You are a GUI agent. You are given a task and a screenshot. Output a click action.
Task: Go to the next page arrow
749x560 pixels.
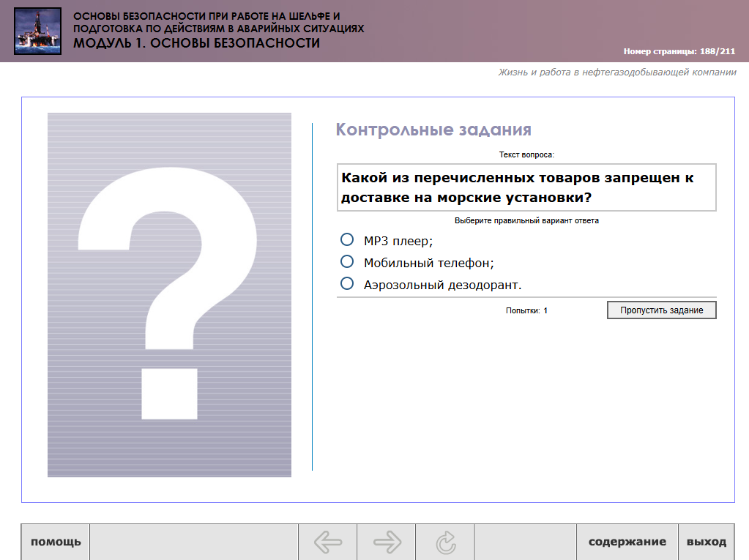click(x=387, y=542)
